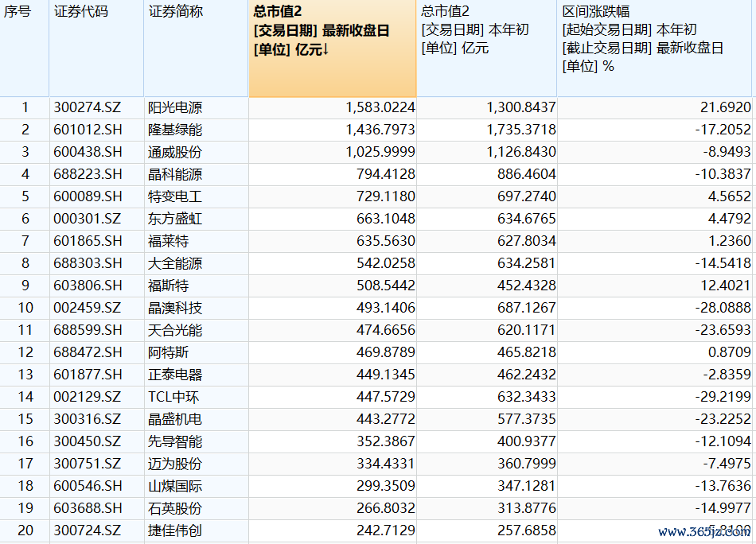Select stock code 601865.SH
The width and height of the screenshot is (756, 544).
coord(88,241)
